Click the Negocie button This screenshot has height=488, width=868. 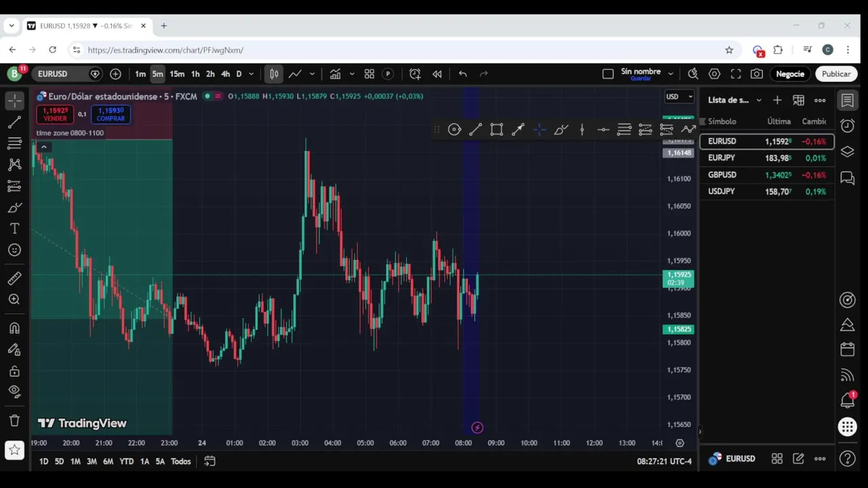(x=790, y=74)
